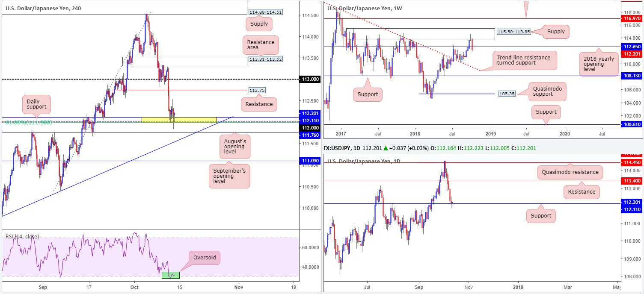Click the 114.88-114.51 supply price label
The height and width of the screenshot is (294, 644).
tap(267, 12)
